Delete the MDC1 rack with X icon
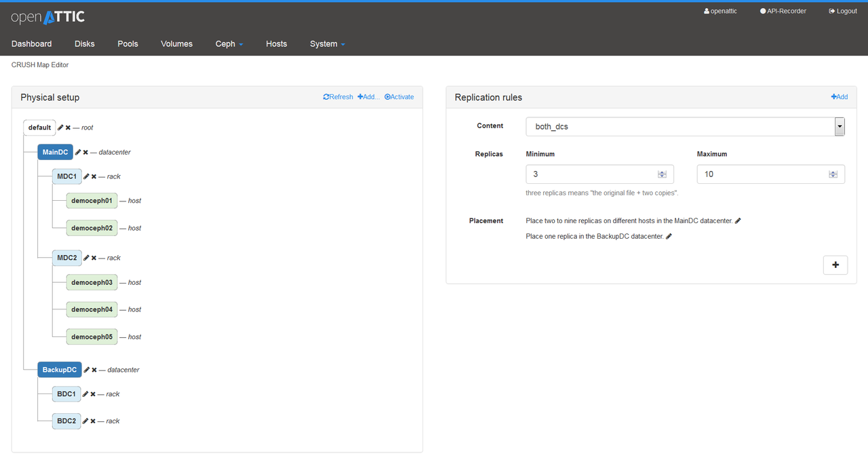Viewport: 868px width, 464px height. [94, 176]
